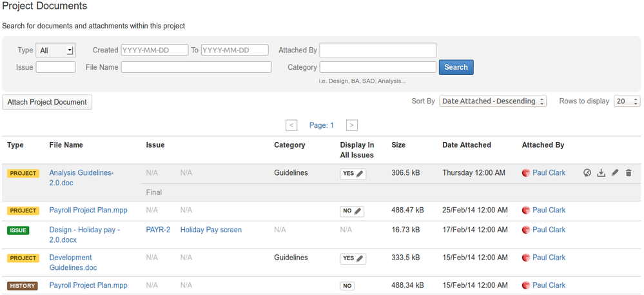Click the Category column header
This screenshot has width=644, height=295.
pos(289,145)
